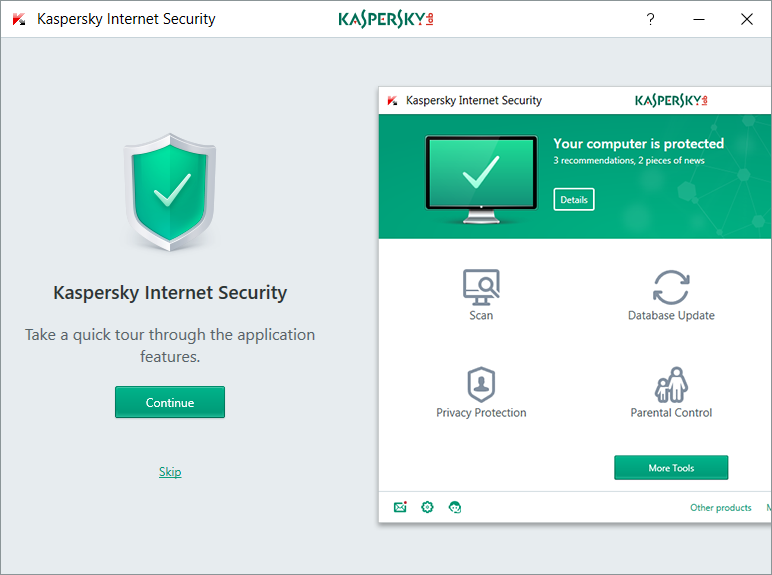
Task: Click the 'Kaspersky Internet Security' heading below shield
Action: 170,292
